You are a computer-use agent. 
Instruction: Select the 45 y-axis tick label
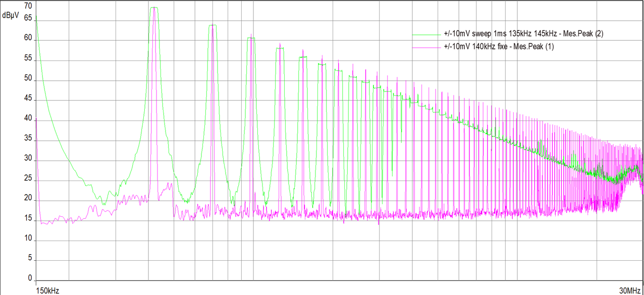point(28,99)
